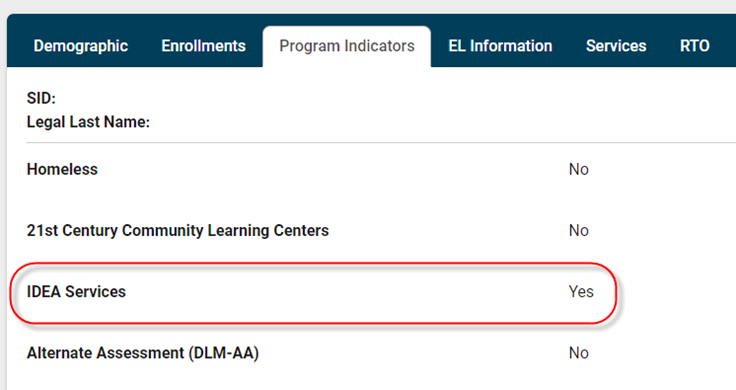Go to the Services tab
Viewport: 736px width, 390px height.
616,46
